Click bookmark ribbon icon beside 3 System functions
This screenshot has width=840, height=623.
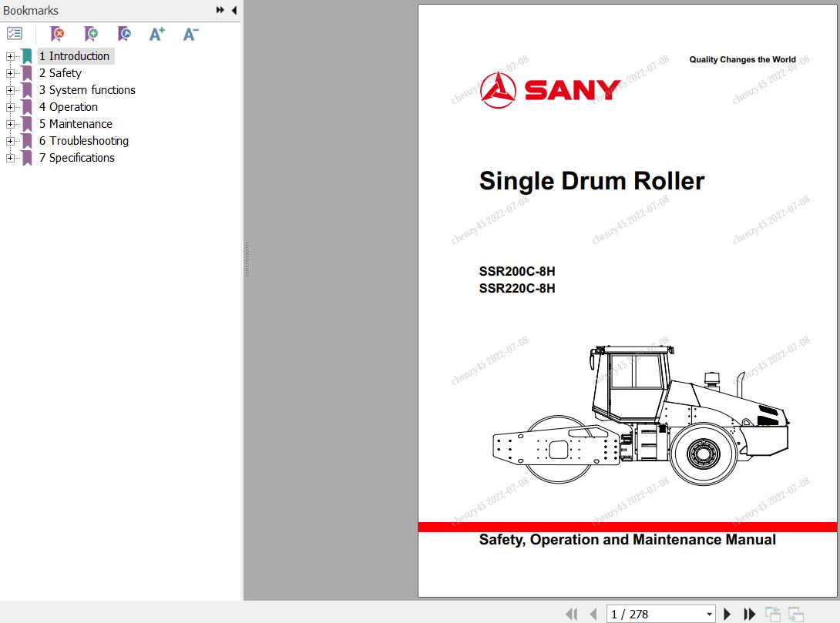click(x=27, y=90)
